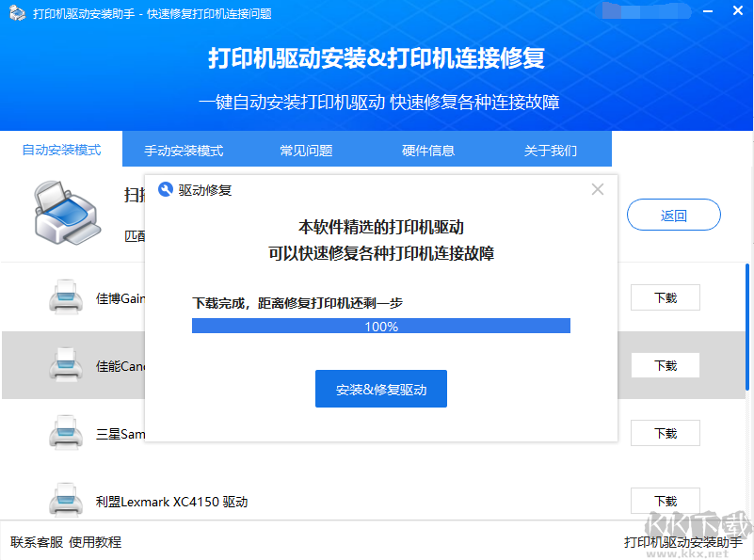Download the 三星Samsung driver
This screenshot has width=754, height=560.
[x=665, y=433]
